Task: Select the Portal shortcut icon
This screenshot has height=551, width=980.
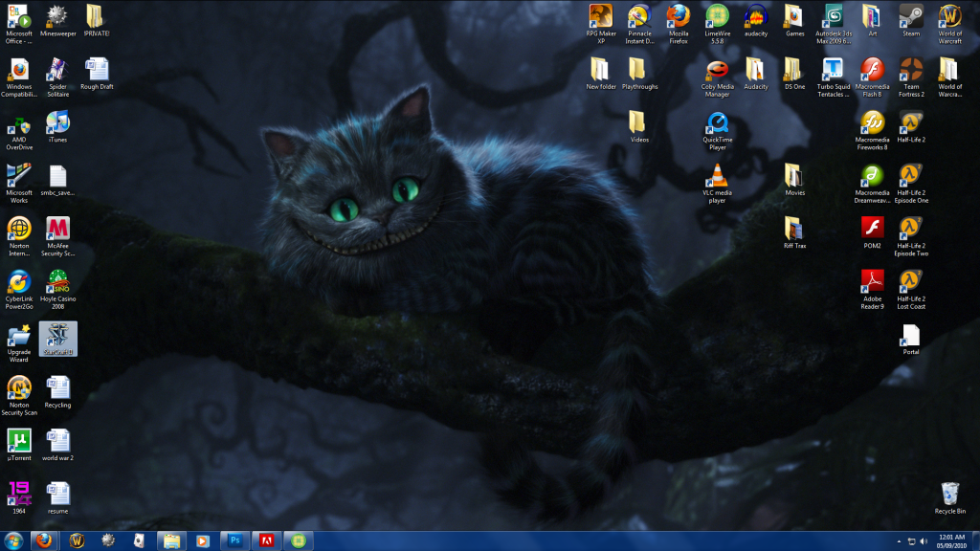Action: (911, 339)
